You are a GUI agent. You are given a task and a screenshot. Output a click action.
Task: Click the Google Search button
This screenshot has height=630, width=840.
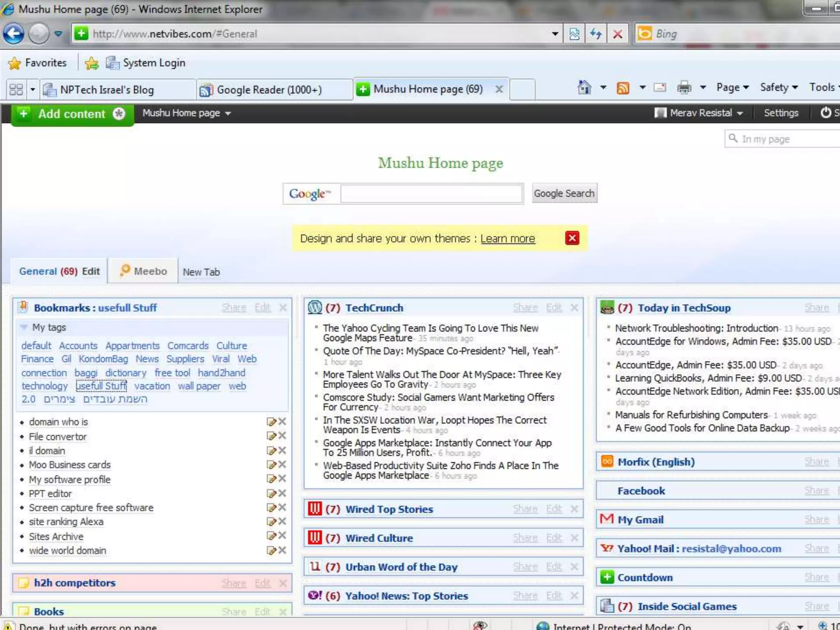pos(564,193)
